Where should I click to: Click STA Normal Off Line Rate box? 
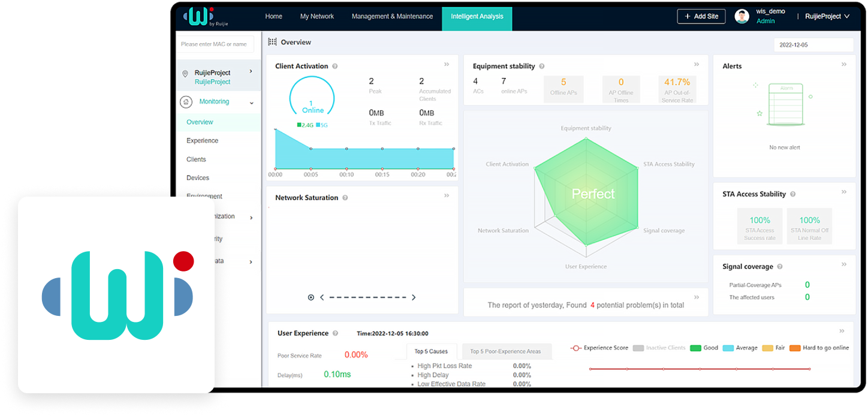click(809, 226)
